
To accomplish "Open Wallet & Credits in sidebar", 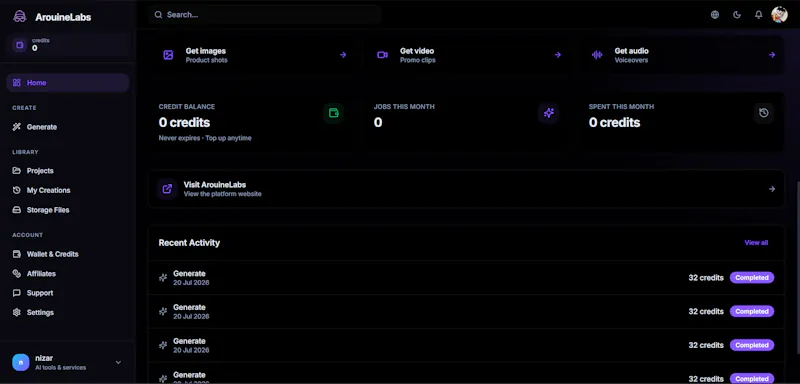I will tap(67, 254).
